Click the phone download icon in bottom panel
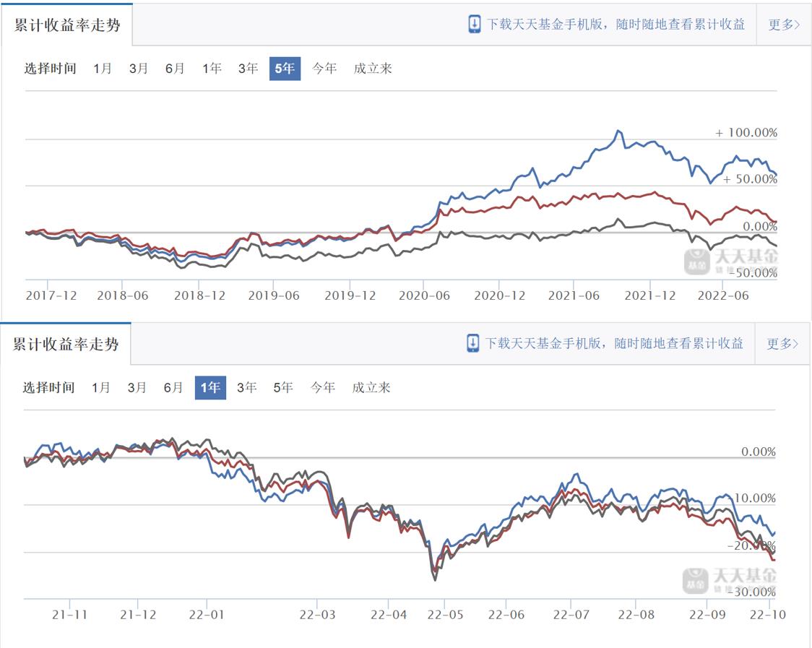Screen dimensions: 812x648 [473, 343]
